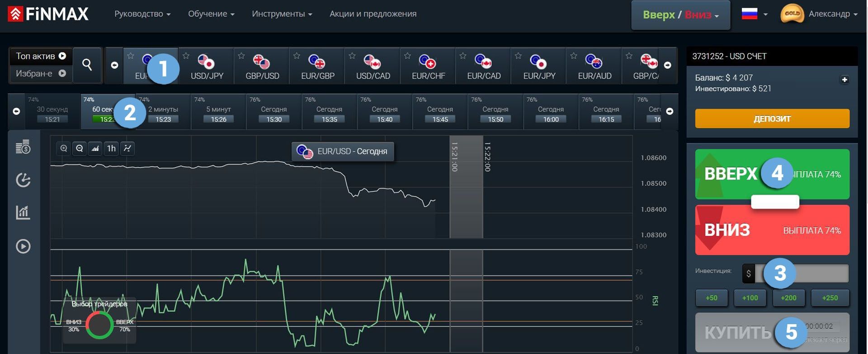Favorite USD/CAD with its star
This screenshot has width=868, height=354.
coord(352,56)
